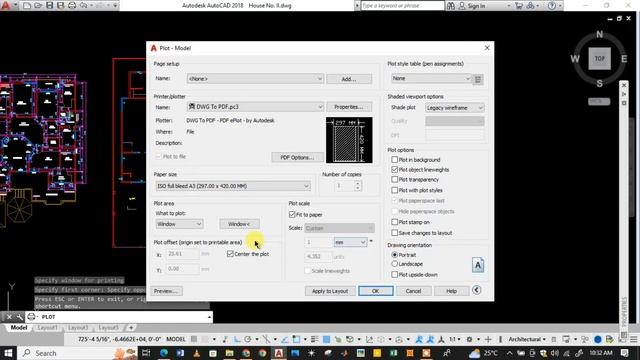Open workspace switching gear in status bar
The height and width of the screenshot is (360, 640).
pyautogui.click(x=469, y=339)
